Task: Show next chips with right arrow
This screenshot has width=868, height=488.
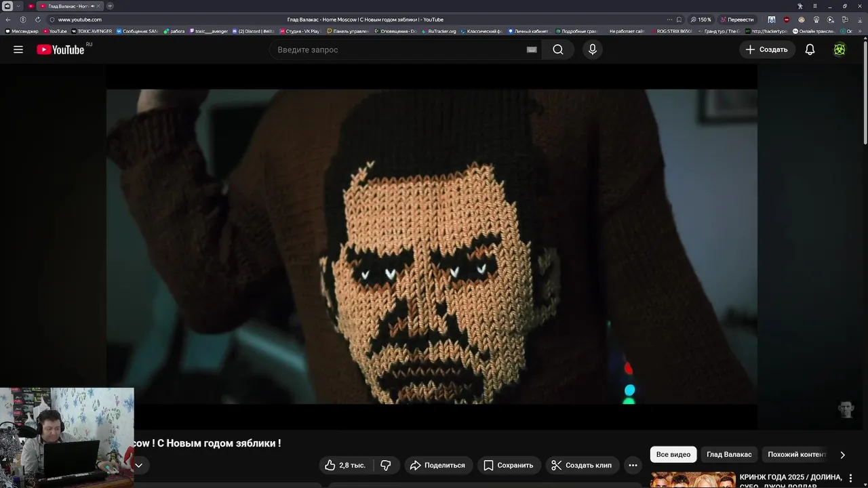Action: 842,455
